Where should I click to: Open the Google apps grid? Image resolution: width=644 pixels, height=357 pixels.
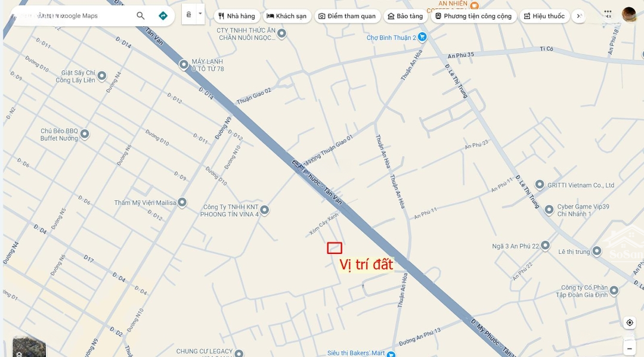tap(608, 14)
